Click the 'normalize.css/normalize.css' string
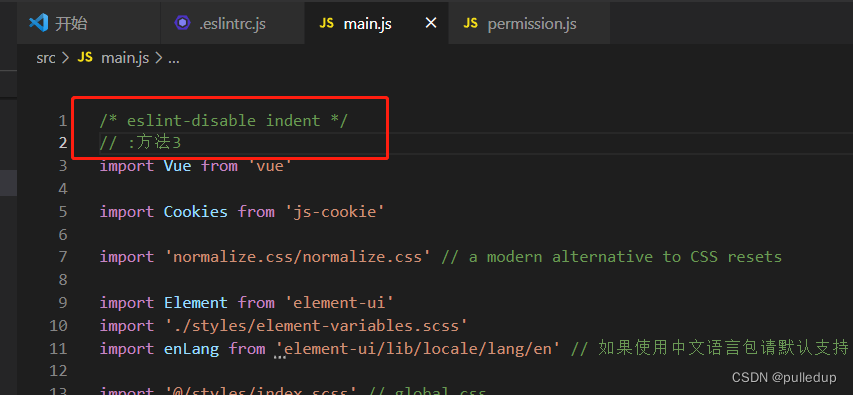The image size is (853, 395). [298, 257]
